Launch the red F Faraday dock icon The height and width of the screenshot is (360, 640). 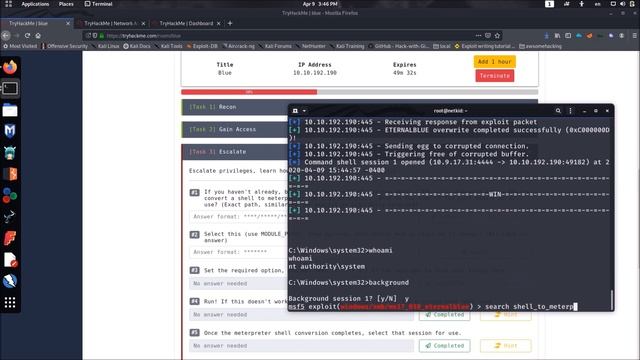click(x=10, y=238)
